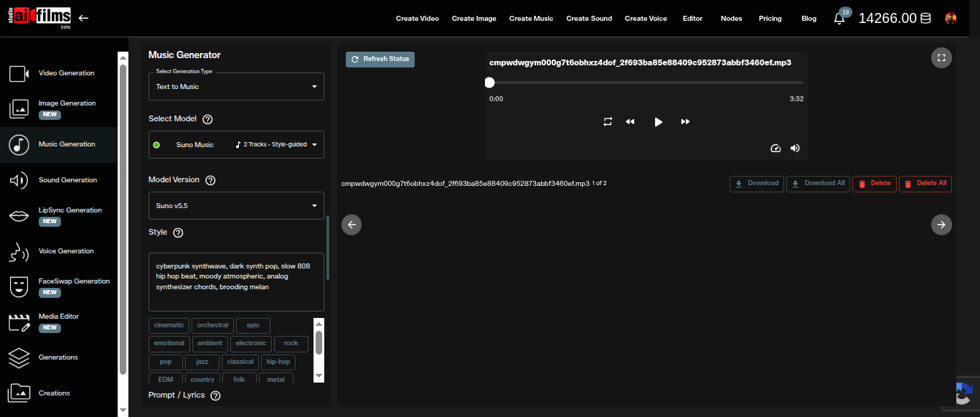Open Editor in top menu
The image size is (980, 417).
[693, 19]
